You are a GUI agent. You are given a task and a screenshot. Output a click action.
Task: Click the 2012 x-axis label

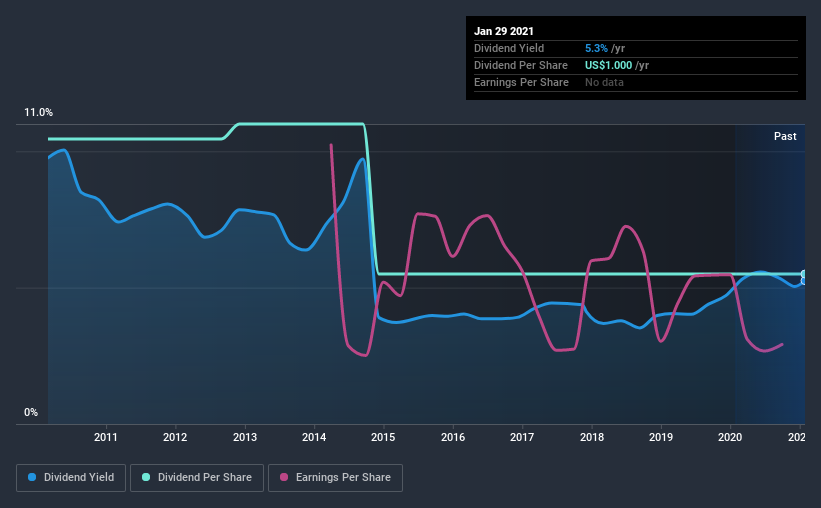[175, 437]
